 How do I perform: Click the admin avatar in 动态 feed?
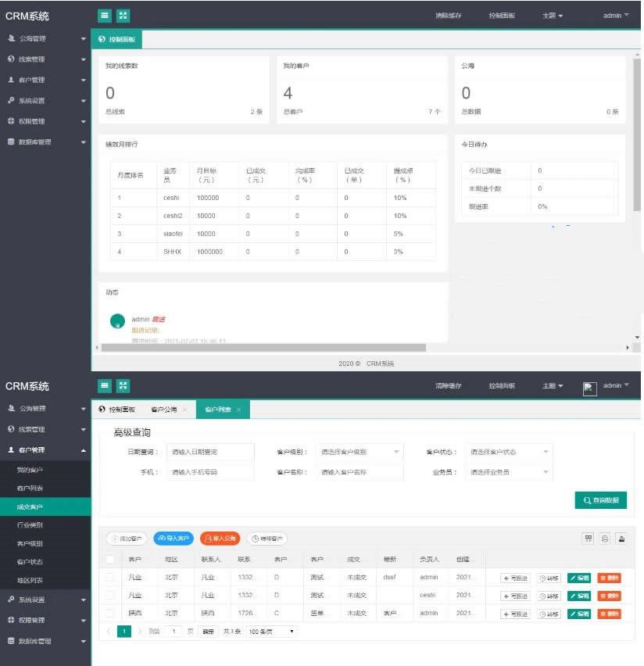coord(118,321)
